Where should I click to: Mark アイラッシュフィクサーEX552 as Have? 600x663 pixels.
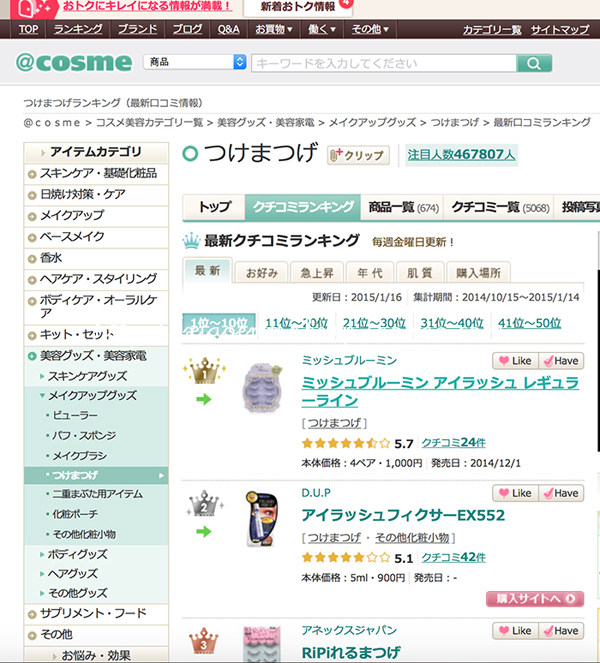561,493
